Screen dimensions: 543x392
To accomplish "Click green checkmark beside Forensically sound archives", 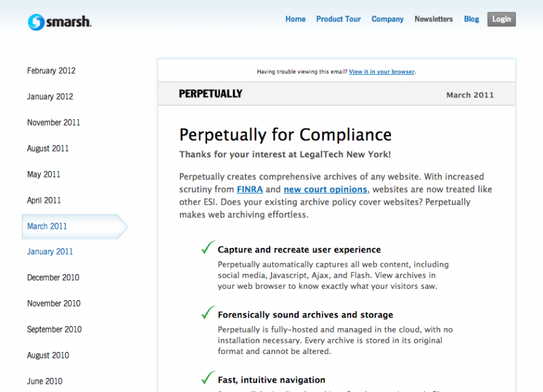I will coord(208,313).
